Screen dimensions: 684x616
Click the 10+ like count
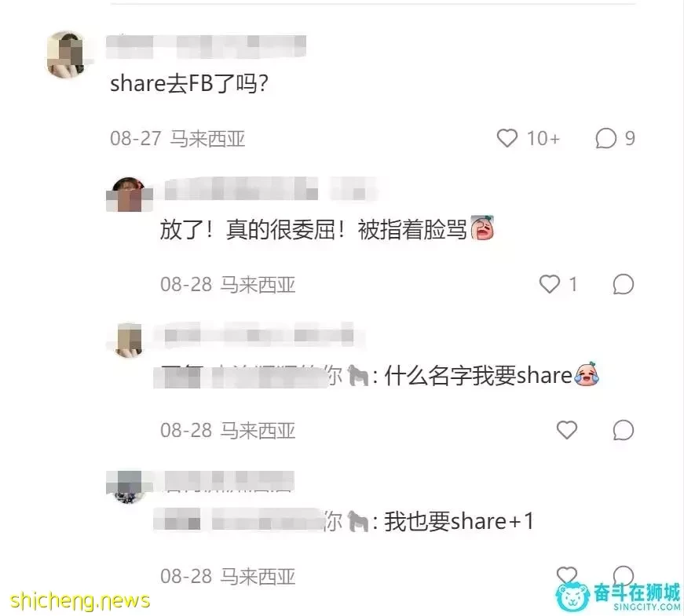tap(543, 139)
